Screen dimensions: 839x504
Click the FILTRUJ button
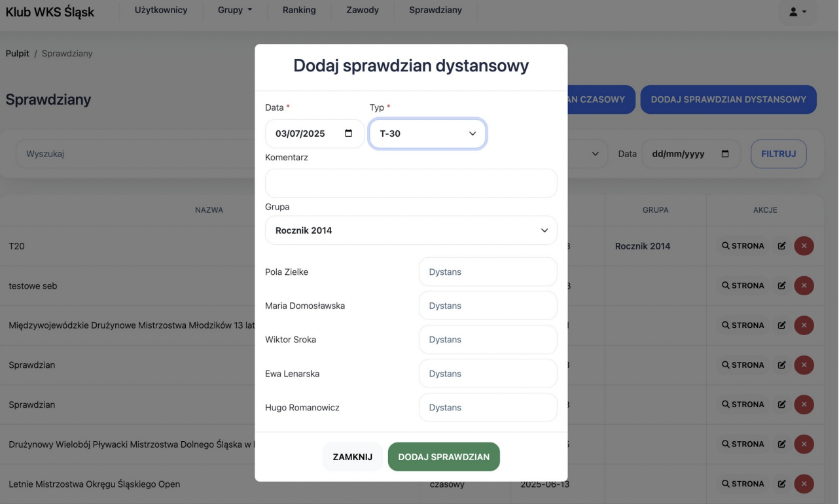pyautogui.click(x=778, y=154)
